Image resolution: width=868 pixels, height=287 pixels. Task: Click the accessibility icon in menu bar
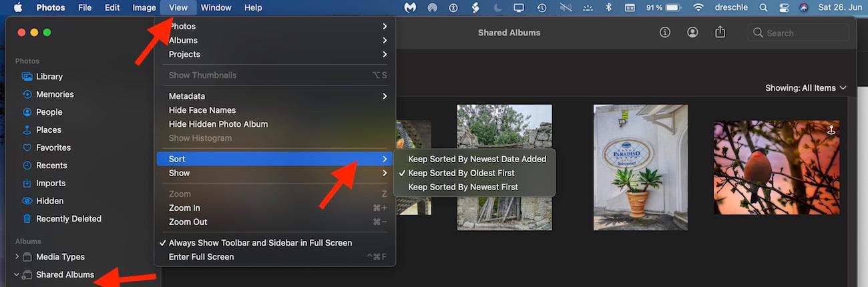pos(453,7)
